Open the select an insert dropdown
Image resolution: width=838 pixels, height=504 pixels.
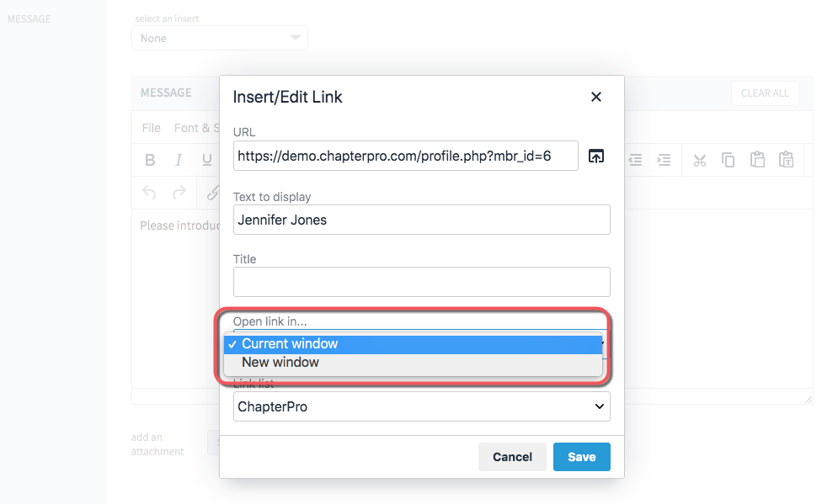tap(220, 38)
